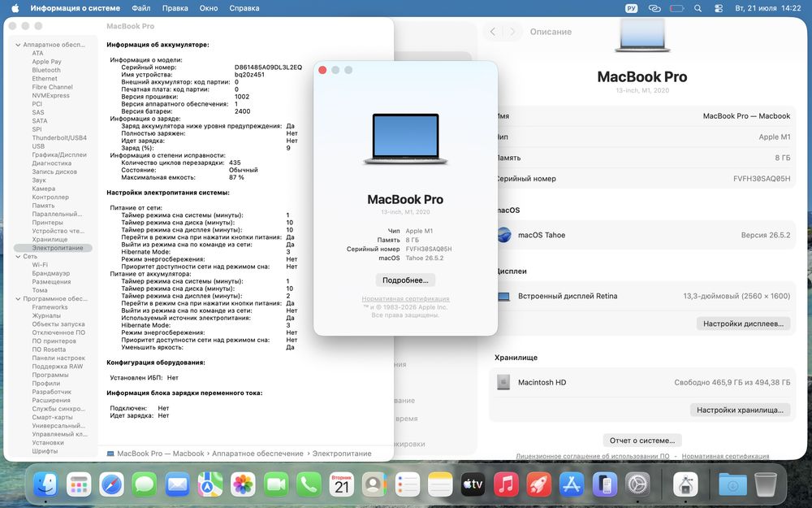812x508 pixels.
Task: Click Настройки дисплеев... button
Action: coord(743,323)
